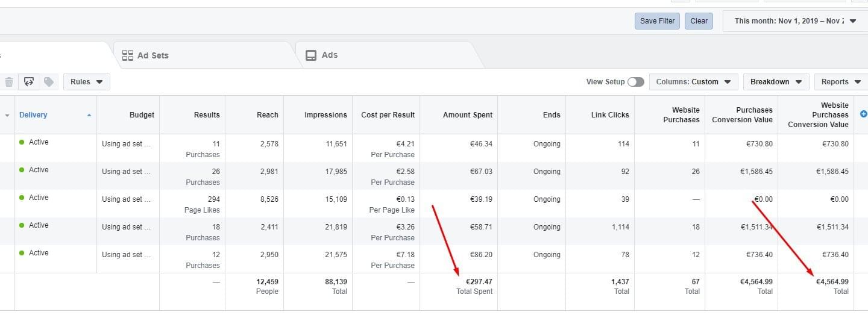Open the Rules dropdown
The width and height of the screenshot is (868, 315).
point(86,82)
